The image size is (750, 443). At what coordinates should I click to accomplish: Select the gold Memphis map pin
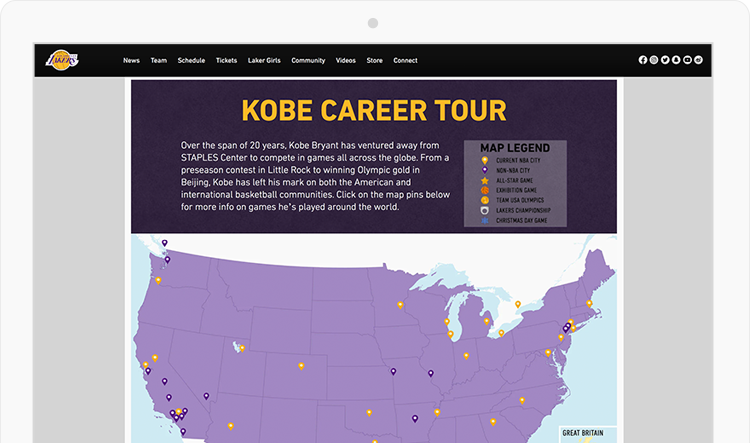(437, 412)
